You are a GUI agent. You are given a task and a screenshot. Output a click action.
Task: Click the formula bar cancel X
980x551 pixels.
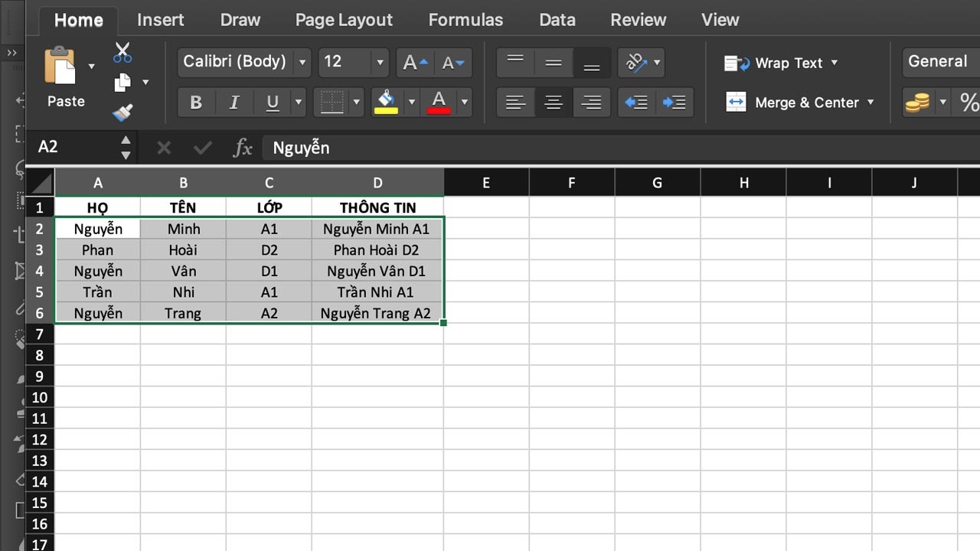(164, 147)
